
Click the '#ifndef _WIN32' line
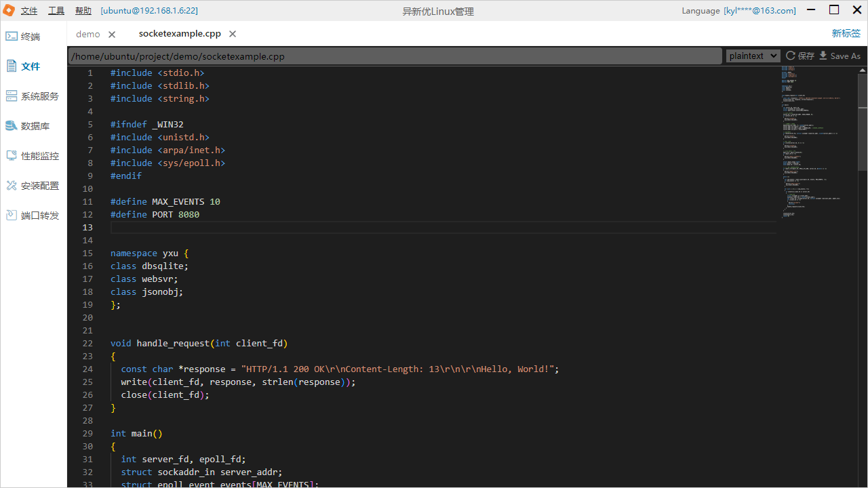tap(147, 124)
